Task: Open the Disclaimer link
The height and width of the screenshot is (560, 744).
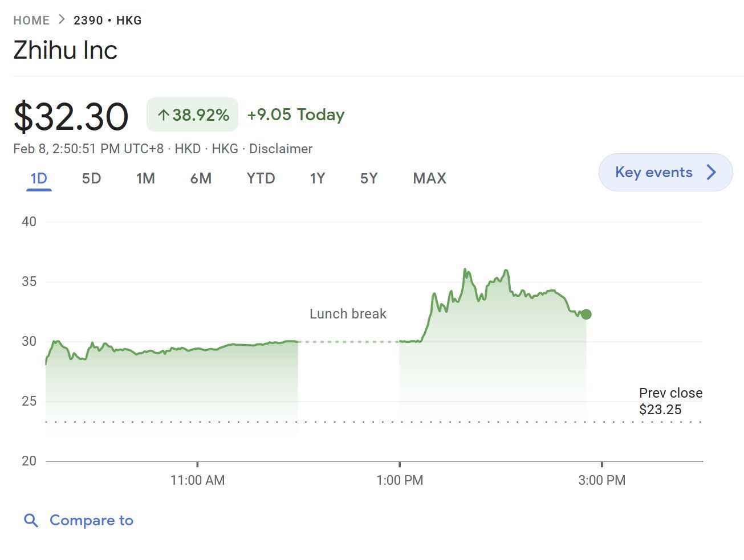Action: coord(280,149)
